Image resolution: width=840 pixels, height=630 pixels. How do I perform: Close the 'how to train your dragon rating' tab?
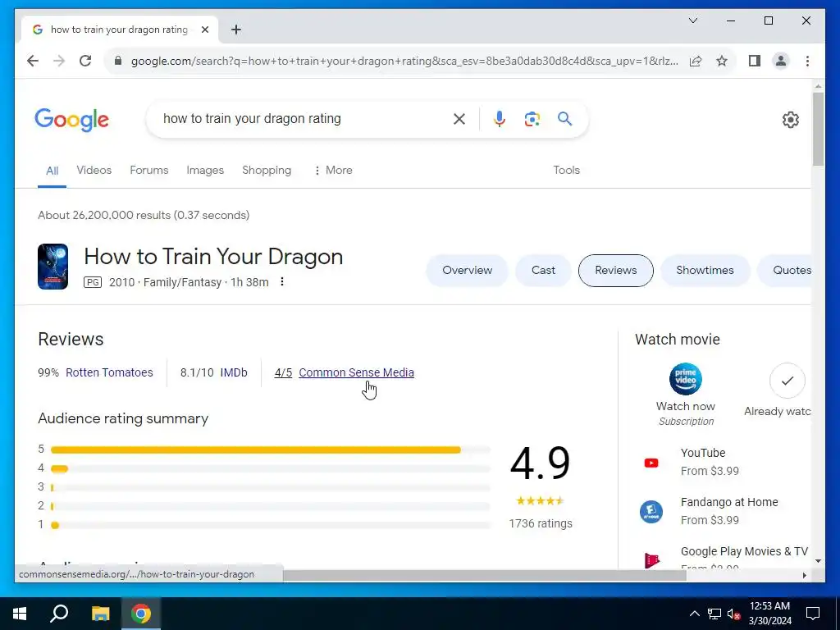204,30
